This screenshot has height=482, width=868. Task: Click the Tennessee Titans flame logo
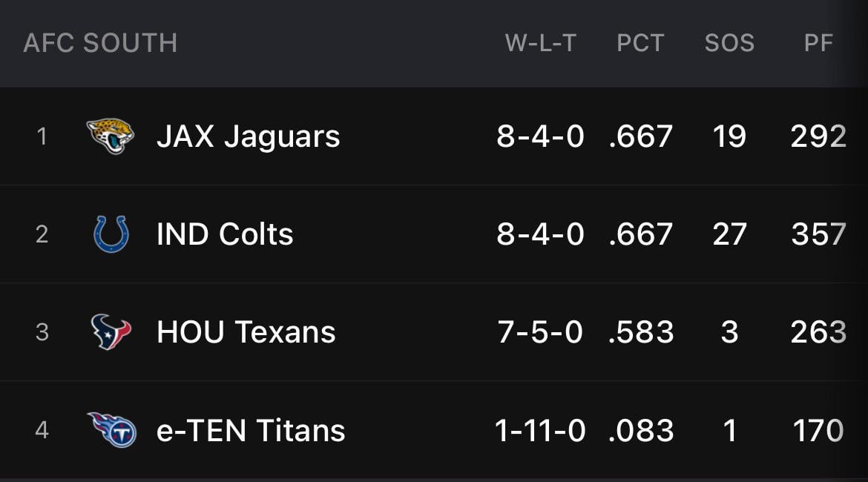click(110, 429)
